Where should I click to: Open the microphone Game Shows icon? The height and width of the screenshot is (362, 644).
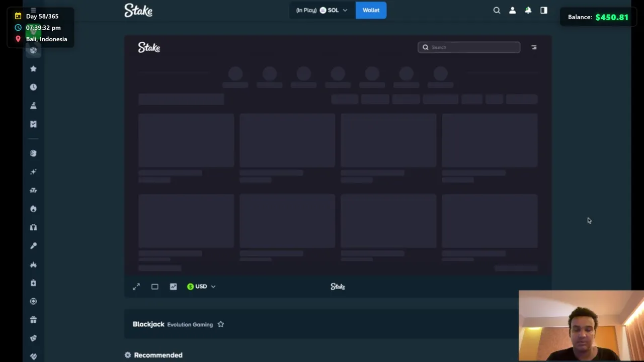click(33, 246)
